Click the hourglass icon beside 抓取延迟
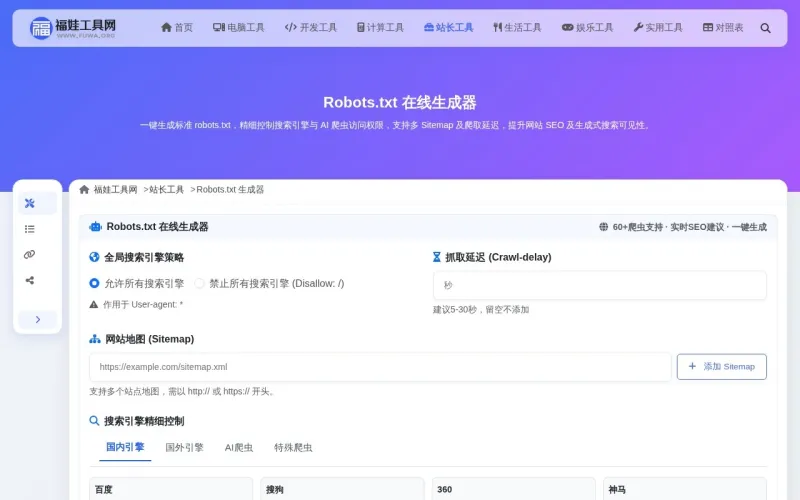Screen dimensions: 800x500 (437, 257)
